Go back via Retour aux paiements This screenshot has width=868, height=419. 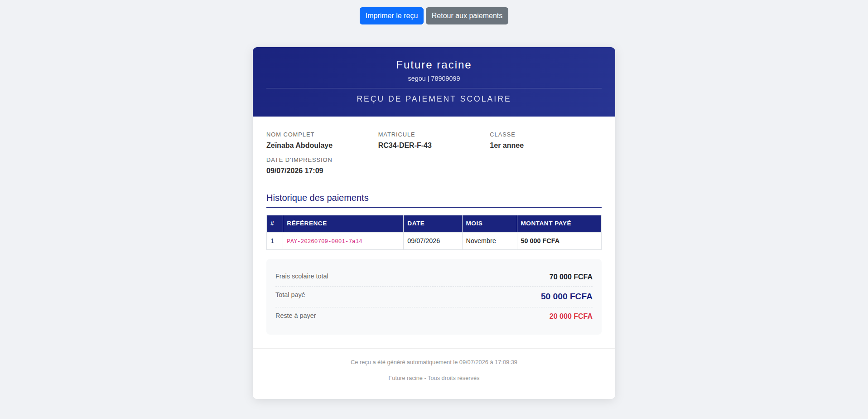(467, 16)
